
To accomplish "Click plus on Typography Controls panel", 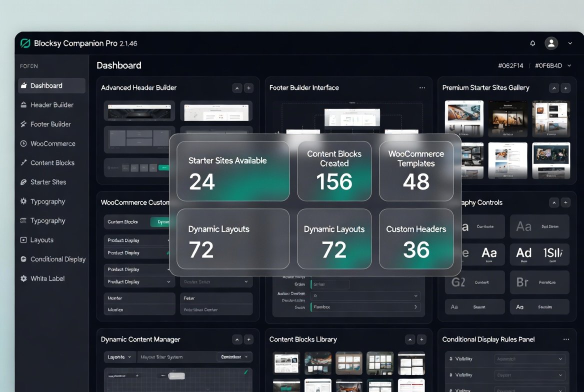I will (565, 202).
